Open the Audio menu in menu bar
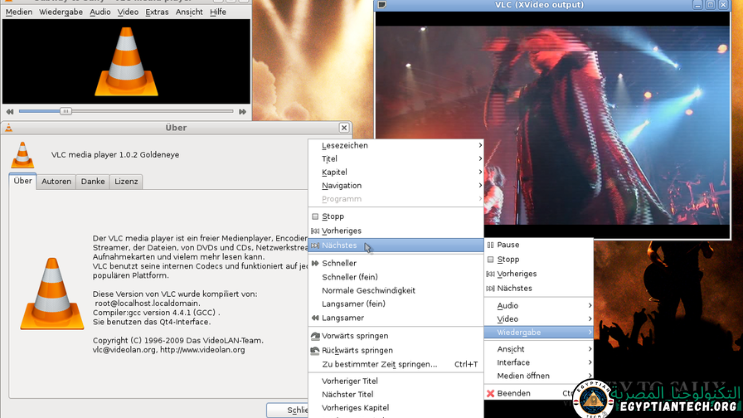The image size is (743, 418). tap(100, 12)
